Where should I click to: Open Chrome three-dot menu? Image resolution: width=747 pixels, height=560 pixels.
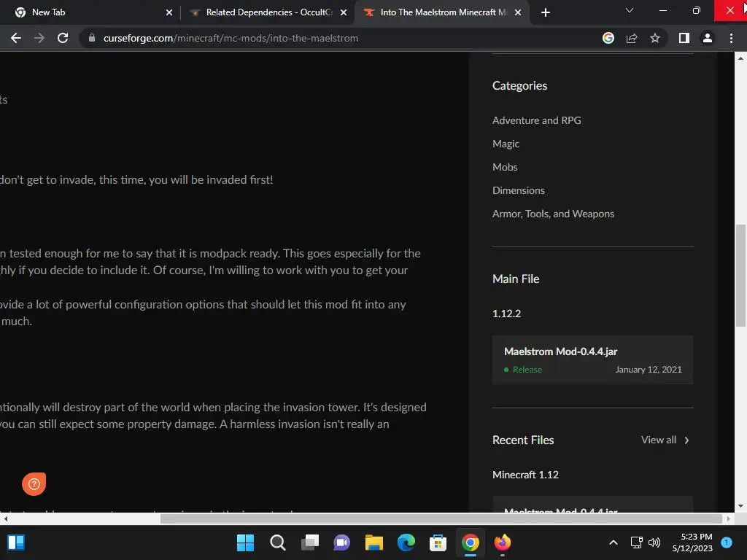click(x=731, y=38)
